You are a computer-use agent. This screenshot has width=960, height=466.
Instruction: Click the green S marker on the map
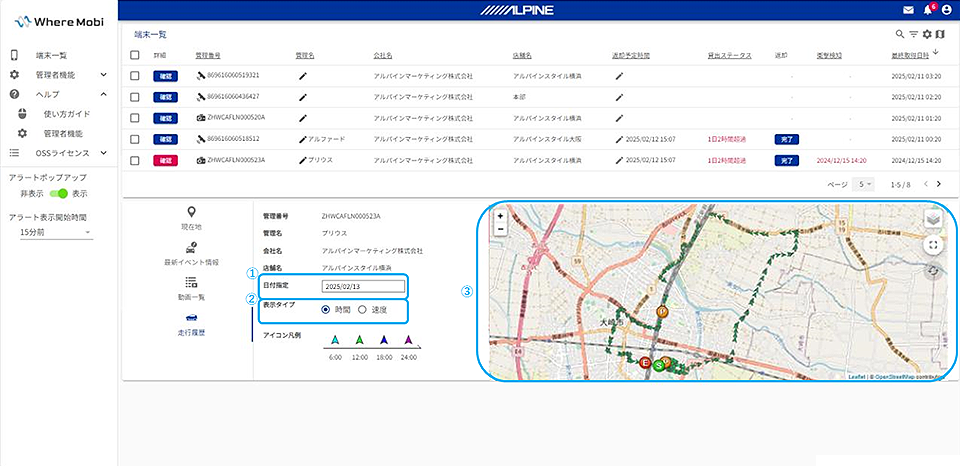658,366
